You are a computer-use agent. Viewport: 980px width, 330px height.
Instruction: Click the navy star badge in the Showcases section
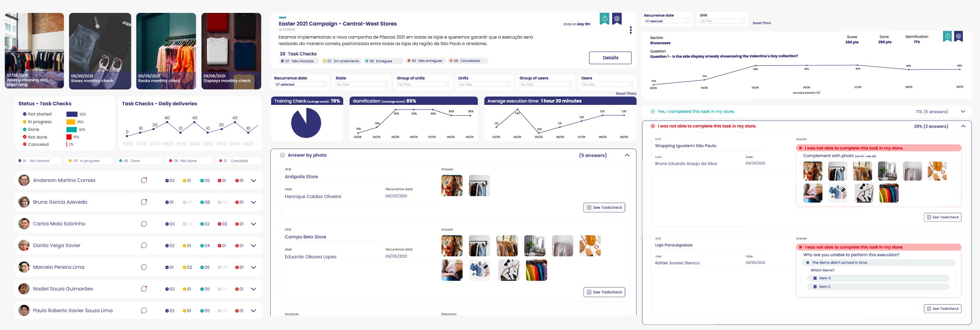click(958, 37)
